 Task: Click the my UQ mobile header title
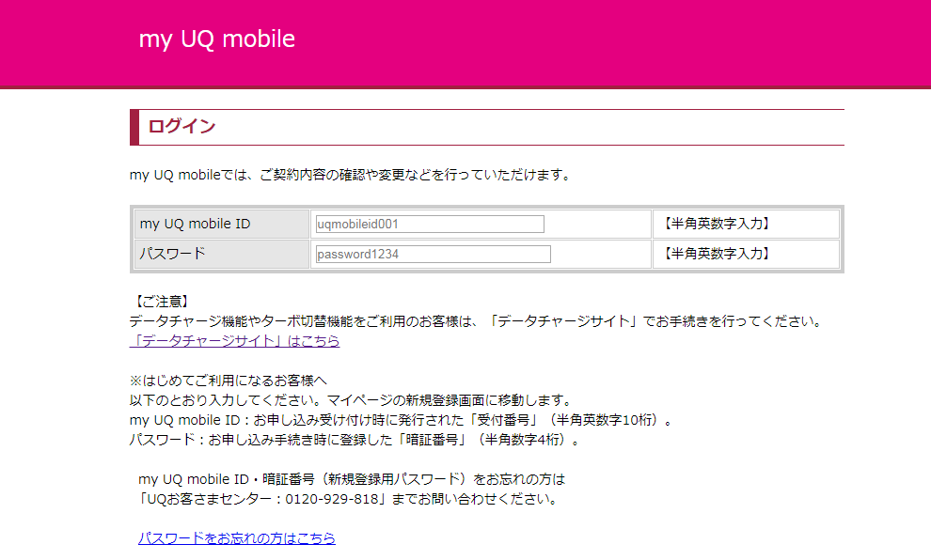[216, 39]
